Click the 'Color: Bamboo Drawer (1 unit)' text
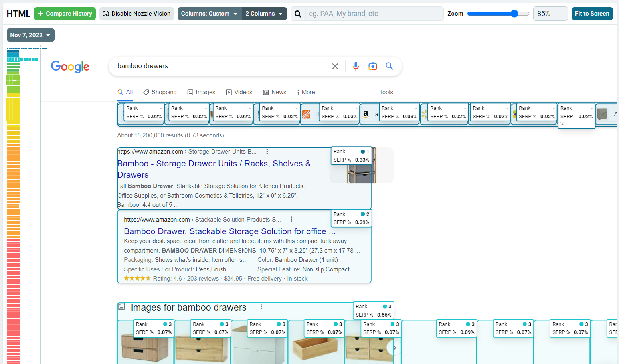619x364 pixels. (x=298, y=260)
